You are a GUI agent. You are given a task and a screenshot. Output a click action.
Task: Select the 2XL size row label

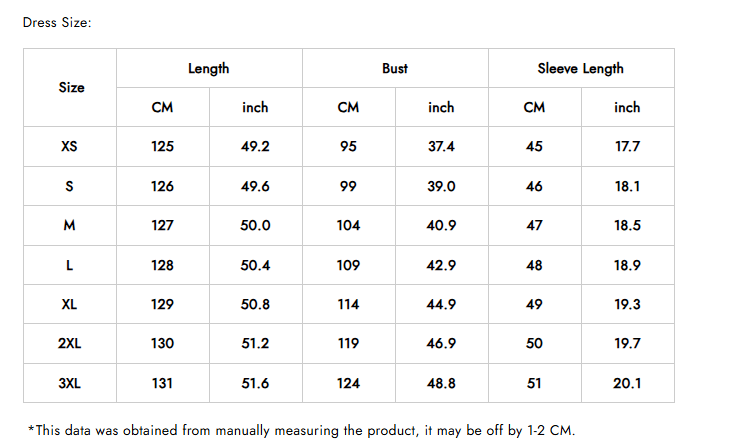(69, 344)
